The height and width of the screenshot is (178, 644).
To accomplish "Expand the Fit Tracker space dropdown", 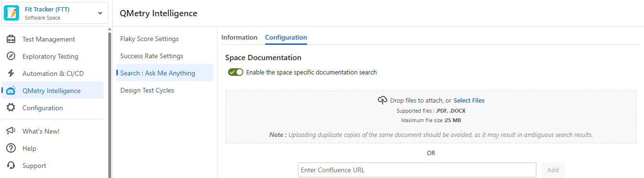I will point(100,13).
